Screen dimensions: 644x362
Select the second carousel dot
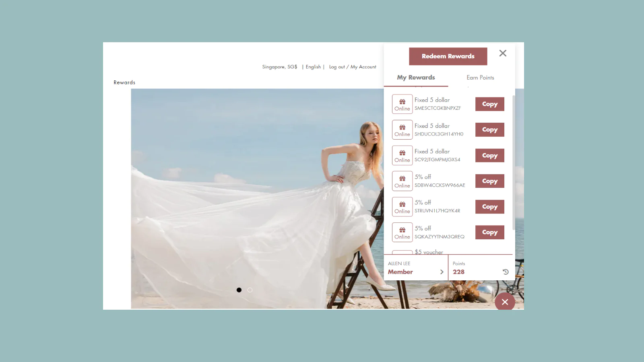tap(250, 290)
